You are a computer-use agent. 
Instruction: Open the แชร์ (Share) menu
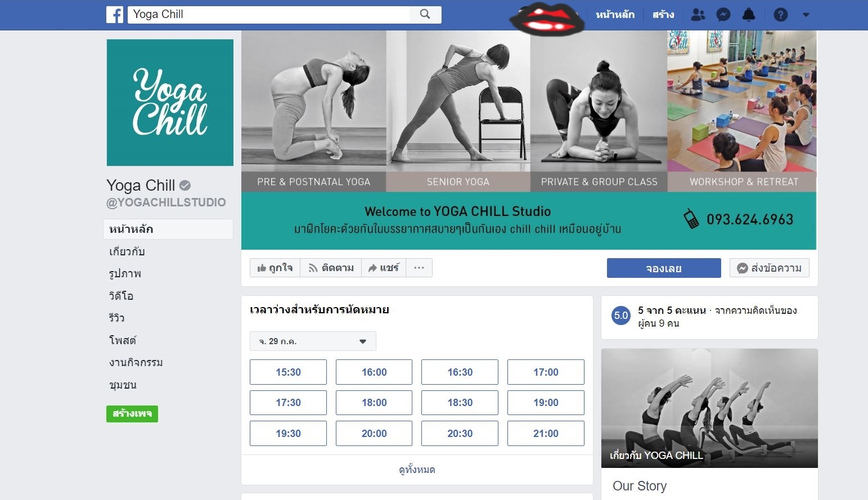(384, 268)
